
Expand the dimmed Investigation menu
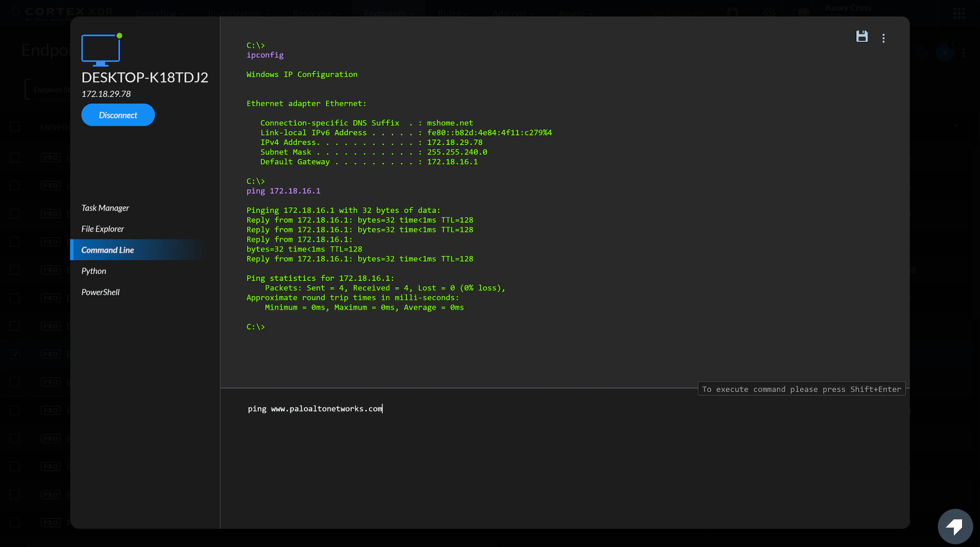[234, 13]
